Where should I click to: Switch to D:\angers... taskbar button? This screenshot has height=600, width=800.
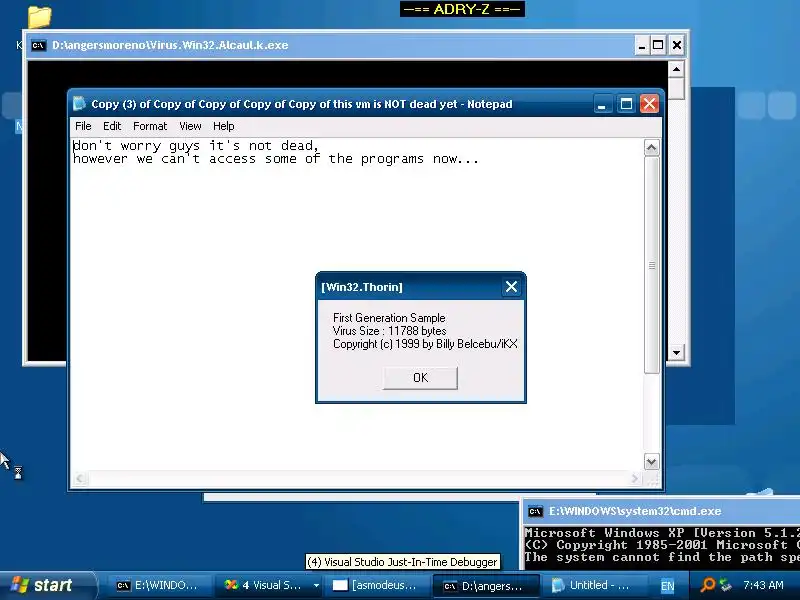click(485, 586)
